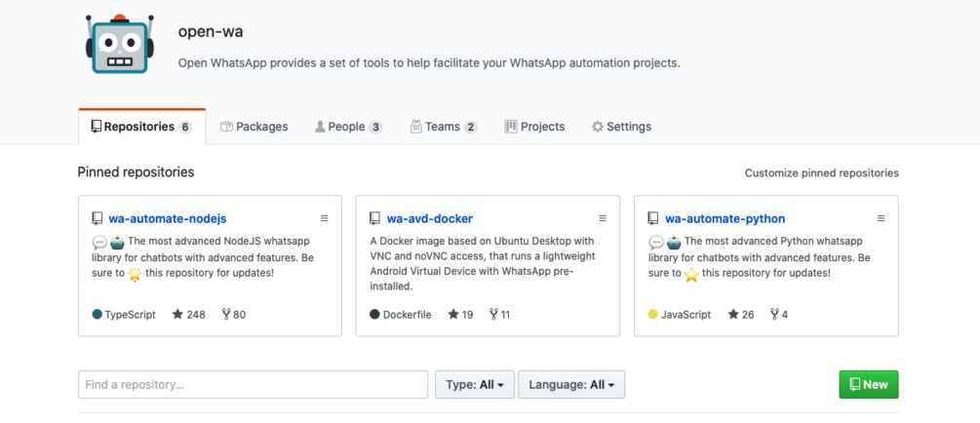Click fork icon on wa-avd-docker card
This screenshot has height=423, width=980.
493,315
